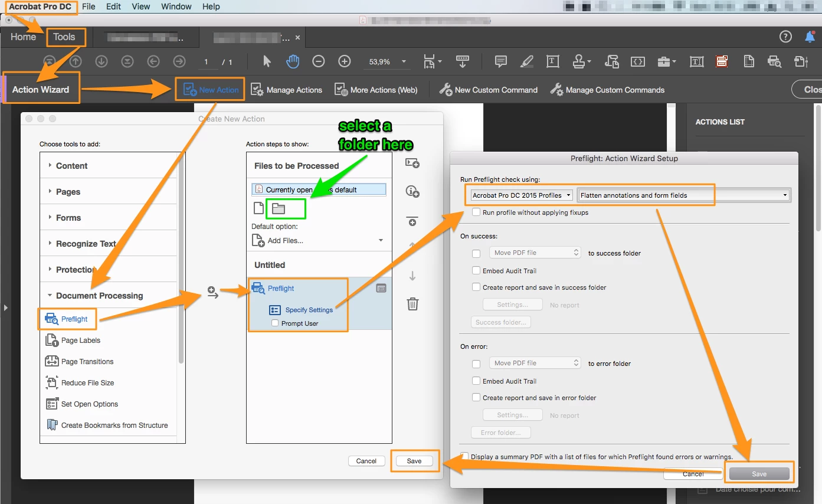Click the zoom out minus icon
Screen dimensions: 822x504
click(x=319, y=61)
